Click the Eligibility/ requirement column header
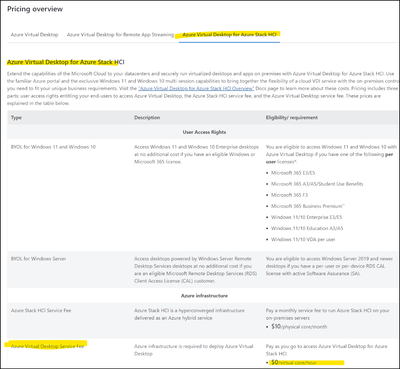Screen dimensions: 400x369 pyautogui.click(x=292, y=118)
